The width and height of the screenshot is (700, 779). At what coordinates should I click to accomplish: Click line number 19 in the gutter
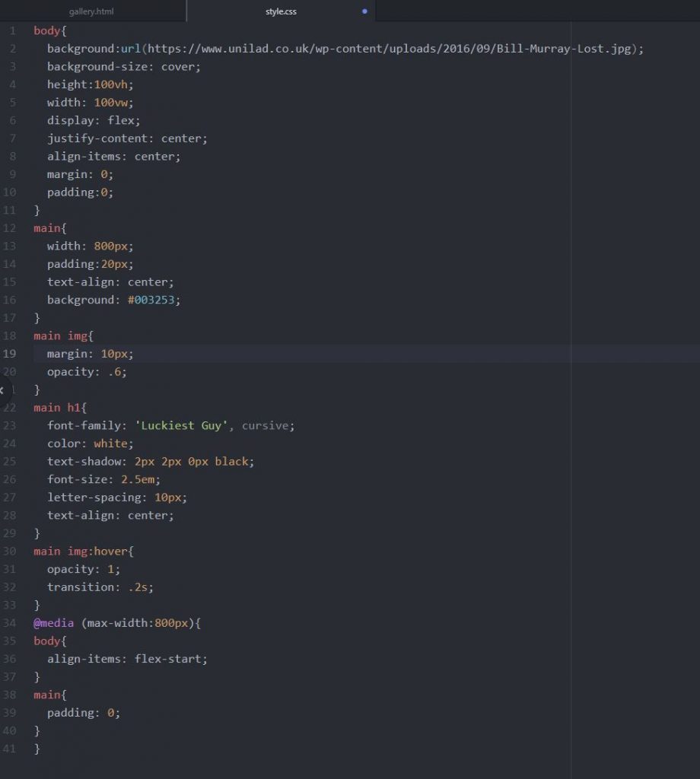9,354
